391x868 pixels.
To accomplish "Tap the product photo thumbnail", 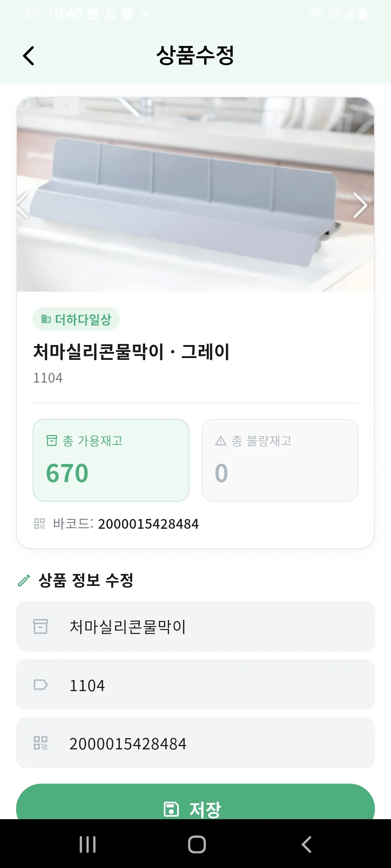I will [x=195, y=195].
